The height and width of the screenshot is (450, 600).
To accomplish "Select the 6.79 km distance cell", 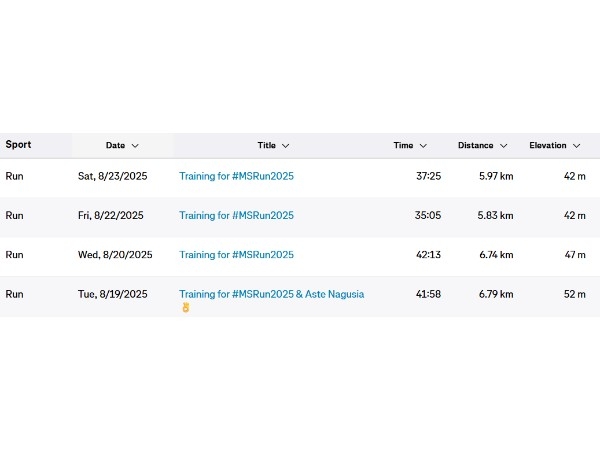I will [x=496, y=294].
